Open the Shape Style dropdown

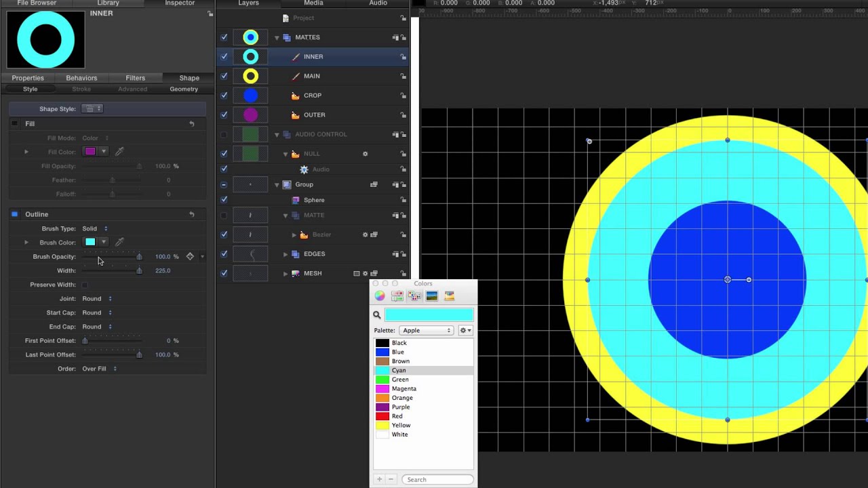click(92, 108)
